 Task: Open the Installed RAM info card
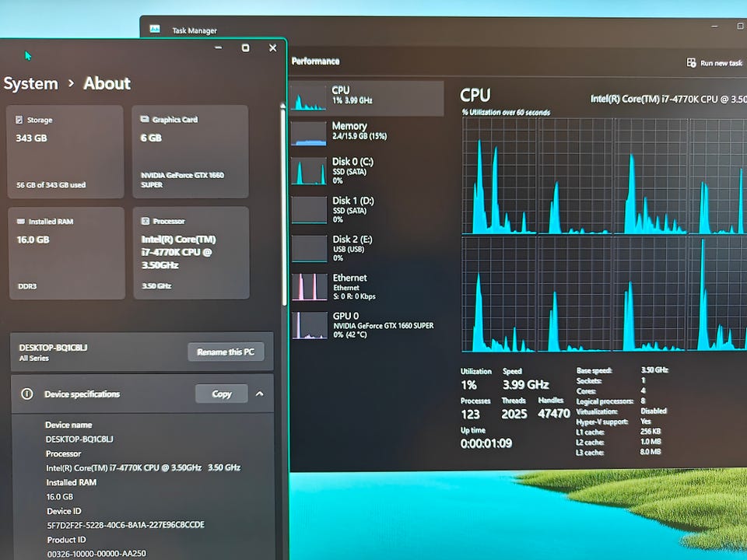coord(67,254)
